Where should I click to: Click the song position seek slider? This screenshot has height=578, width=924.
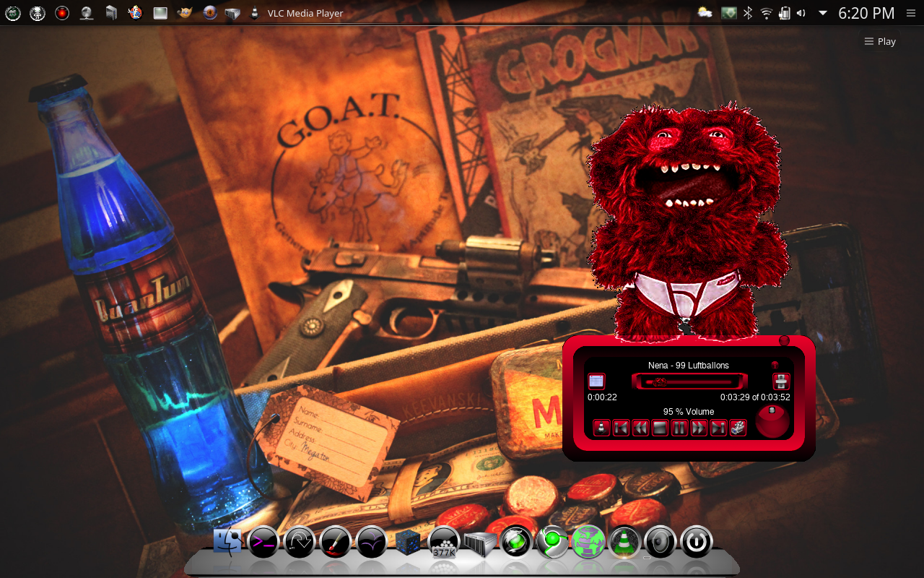pos(689,381)
